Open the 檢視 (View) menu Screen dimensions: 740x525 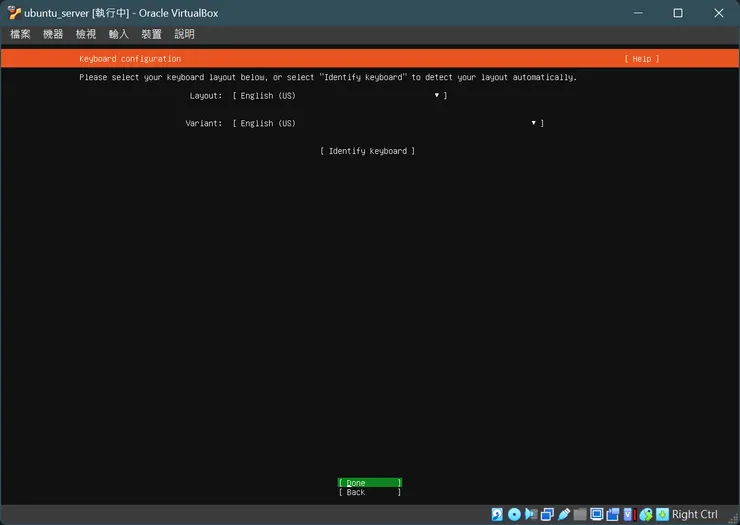[x=86, y=34]
